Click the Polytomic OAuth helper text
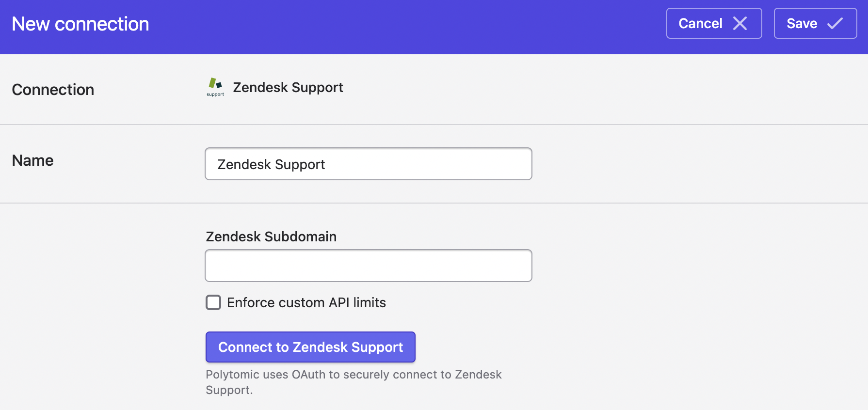The width and height of the screenshot is (868, 410). 354,382
